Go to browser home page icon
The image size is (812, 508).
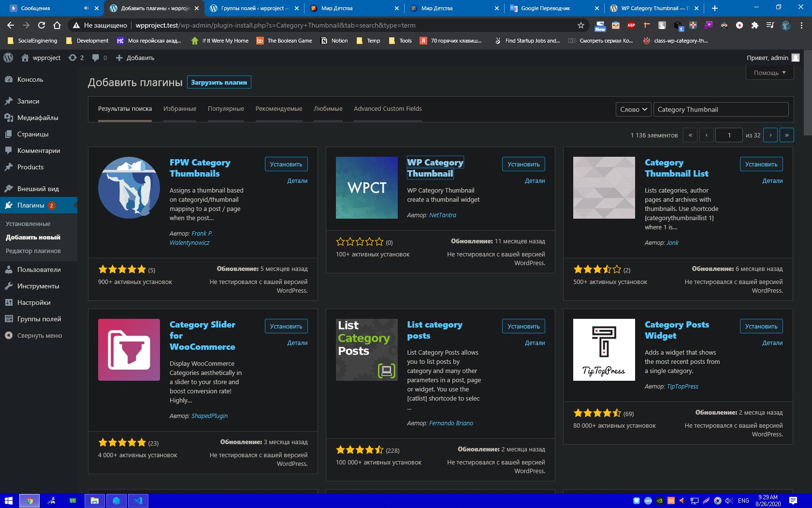57,25
